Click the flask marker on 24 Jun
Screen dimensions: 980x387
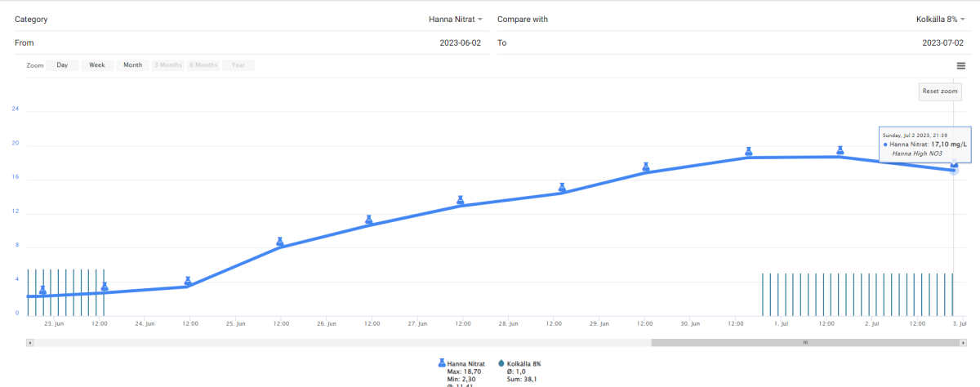(x=188, y=281)
